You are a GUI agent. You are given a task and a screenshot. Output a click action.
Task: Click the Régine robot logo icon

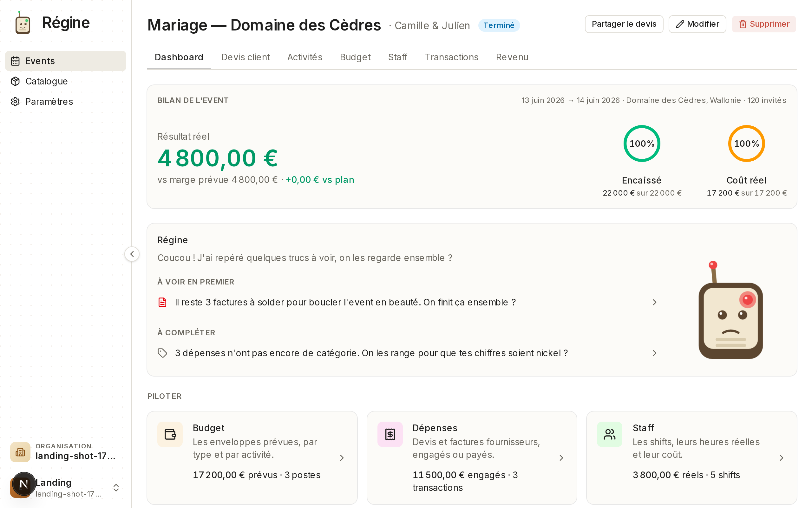click(x=23, y=23)
